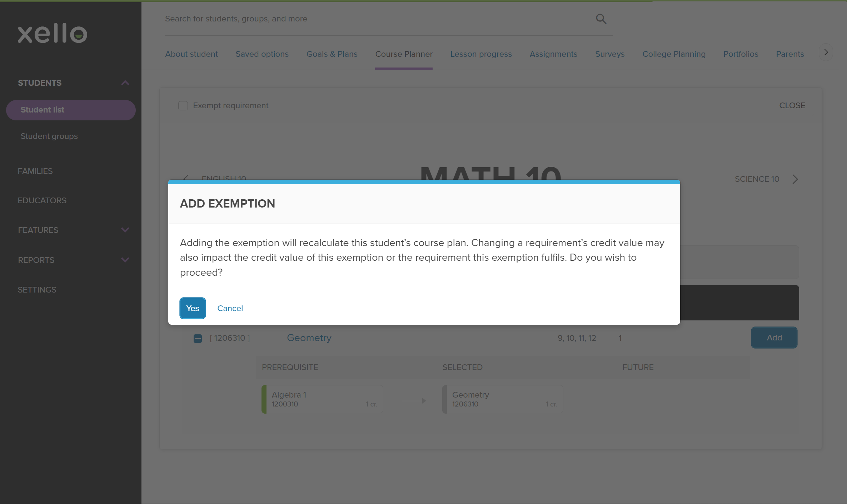The image size is (847, 504).
Task: Click the Xello logo
Action: click(x=52, y=33)
